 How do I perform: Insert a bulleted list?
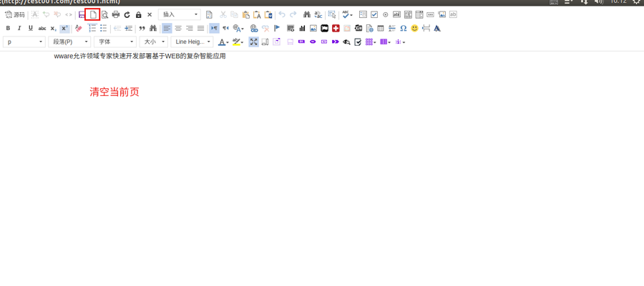coord(104,29)
